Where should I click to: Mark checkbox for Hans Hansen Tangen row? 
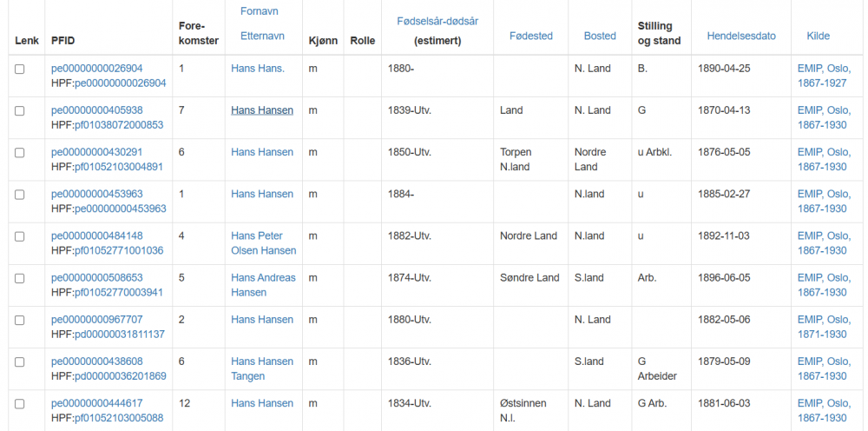coord(20,361)
